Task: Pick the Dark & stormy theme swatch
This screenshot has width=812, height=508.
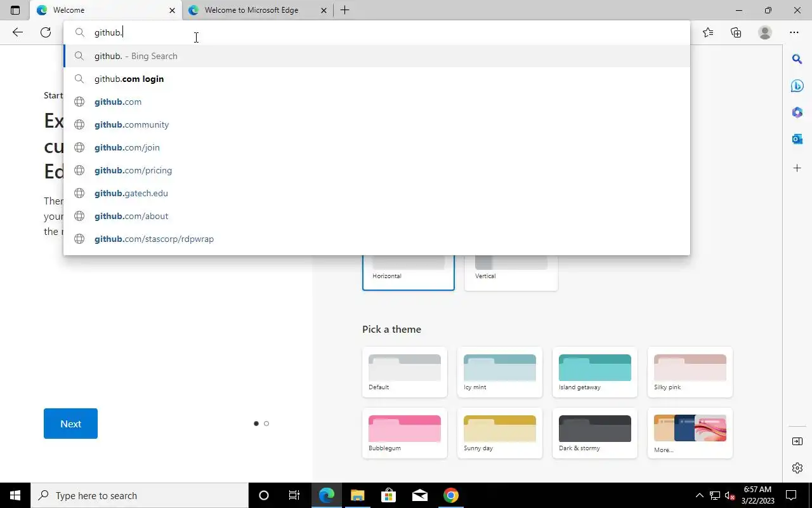Action: coord(595,433)
